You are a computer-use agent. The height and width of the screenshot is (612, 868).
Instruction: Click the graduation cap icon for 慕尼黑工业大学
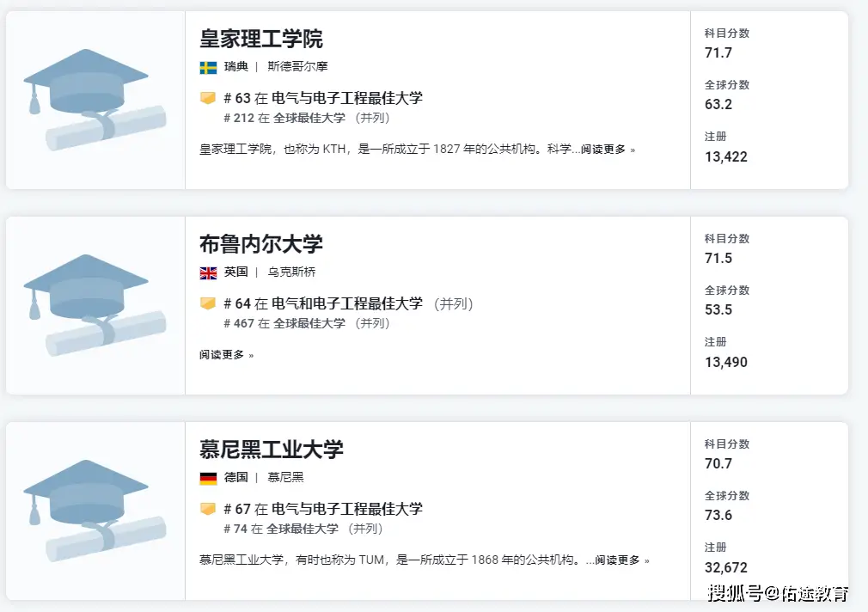pyautogui.click(x=95, y=511)
